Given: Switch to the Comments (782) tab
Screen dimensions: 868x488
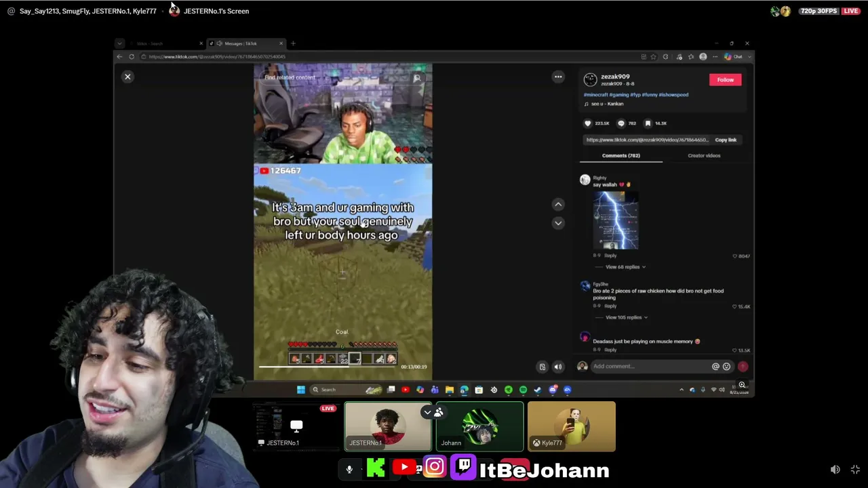Looking at the screenshot, I should coord(620,156).
